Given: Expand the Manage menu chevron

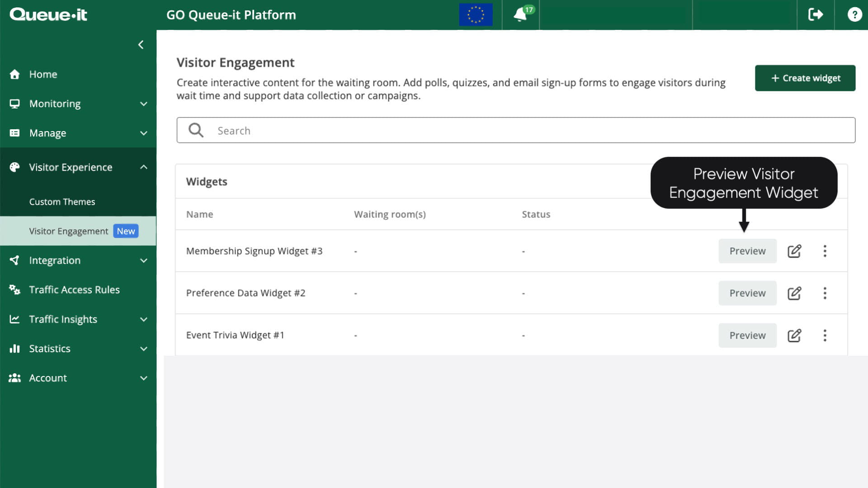Looking at the screenshot, I should [144, 133].
